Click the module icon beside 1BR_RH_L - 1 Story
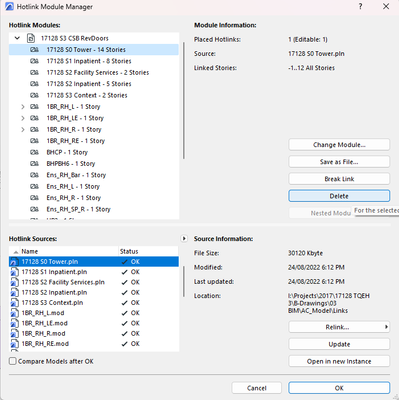This screenshot has width=399, height=400. (x=34, y=107)
